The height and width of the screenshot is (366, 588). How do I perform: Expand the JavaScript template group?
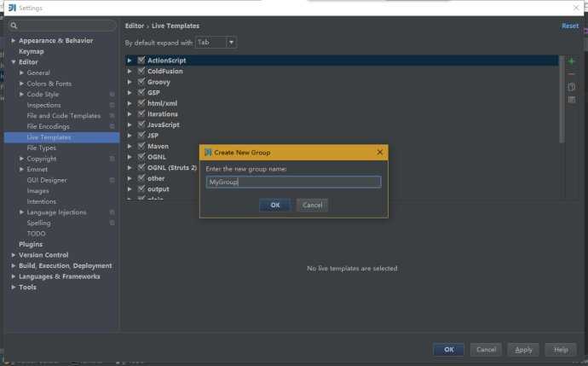click(130, 125)
